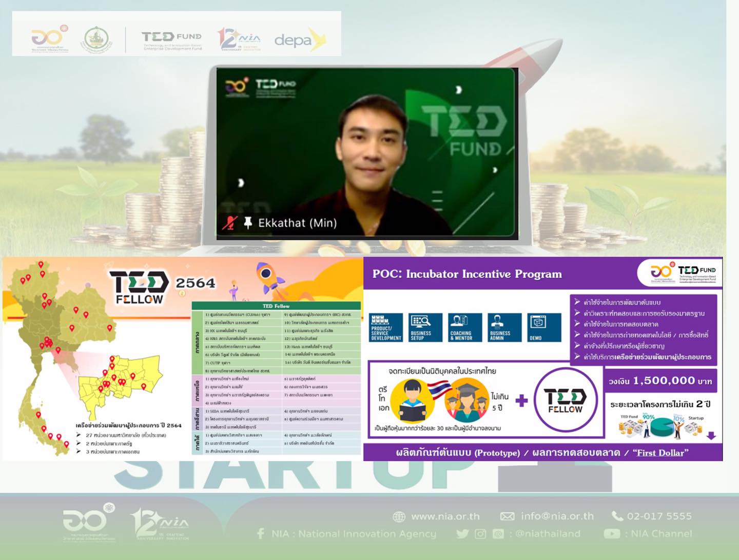The image size is (739, 560).
Task: Click the pink anniversary logo in top banner
Action: (50, 38)
